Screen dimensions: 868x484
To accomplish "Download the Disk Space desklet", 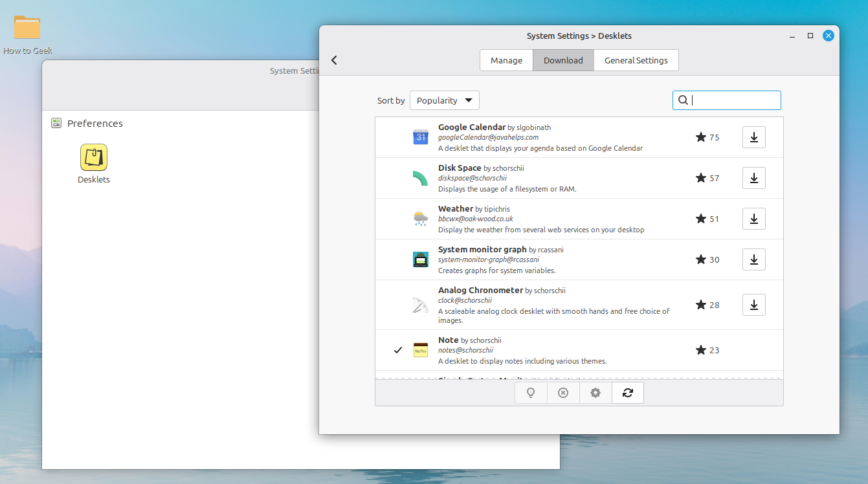I will click(x=753, y=178).
